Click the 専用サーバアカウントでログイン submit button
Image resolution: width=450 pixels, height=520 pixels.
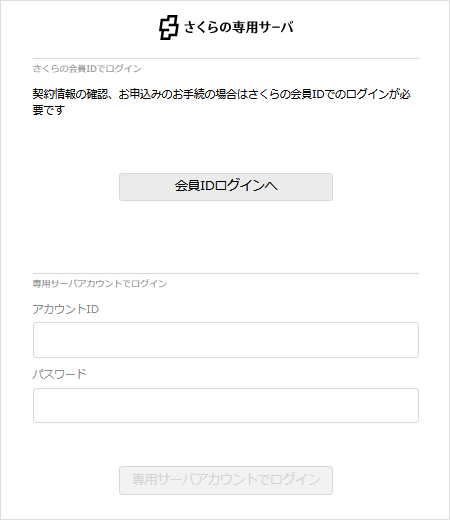226,480
